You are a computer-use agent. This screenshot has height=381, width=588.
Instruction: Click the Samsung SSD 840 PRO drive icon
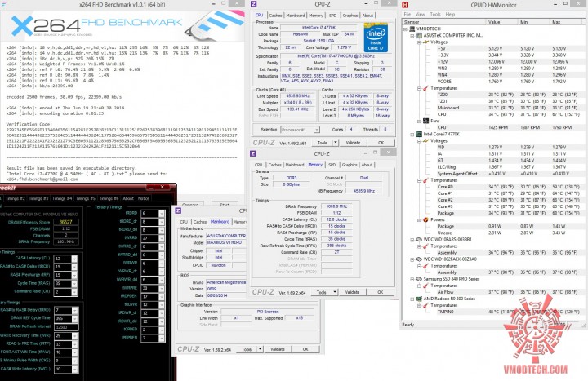click(x=419, y=279)
